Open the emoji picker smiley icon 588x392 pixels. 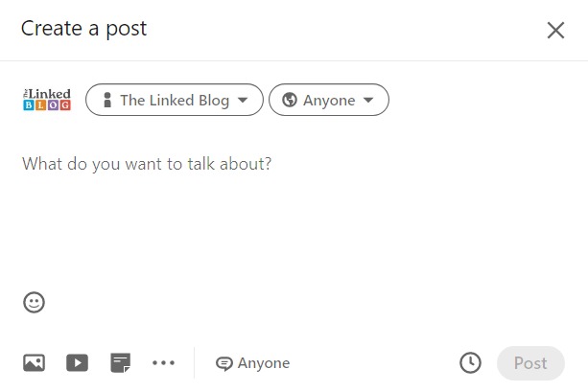(34, 302)
